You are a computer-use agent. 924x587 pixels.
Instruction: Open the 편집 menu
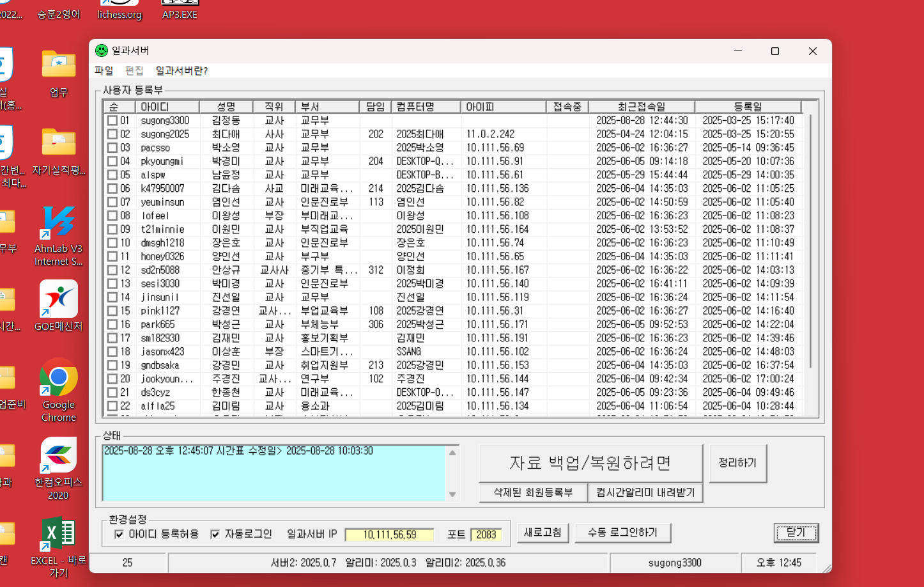pyautogui.click(x=134, y=70)
